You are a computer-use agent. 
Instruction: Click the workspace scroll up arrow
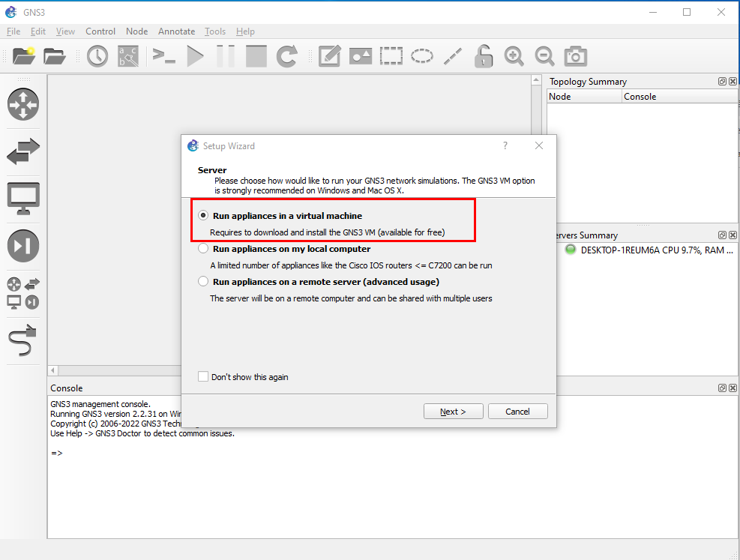click(536, 80)
